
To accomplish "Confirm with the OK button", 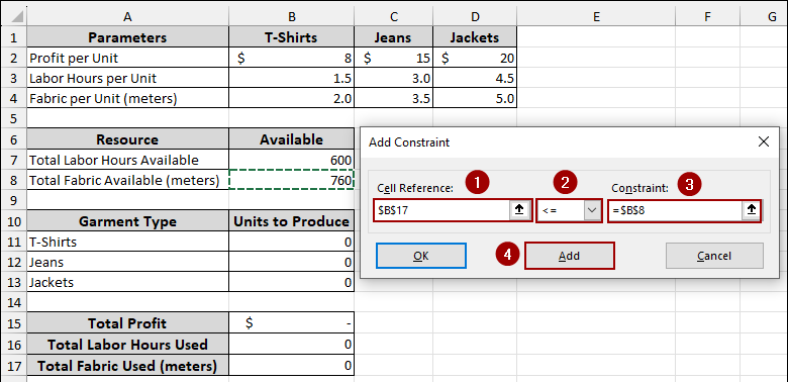I will pos(421,256).
